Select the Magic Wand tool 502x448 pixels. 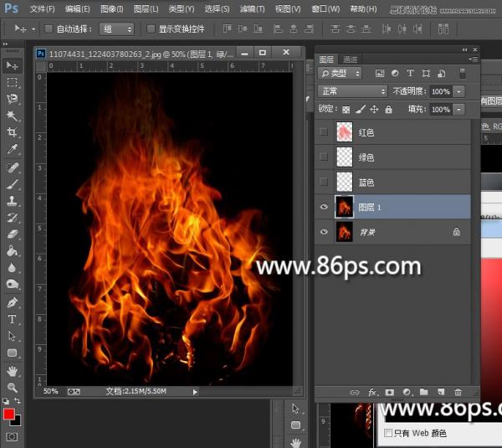pos(13,116)
